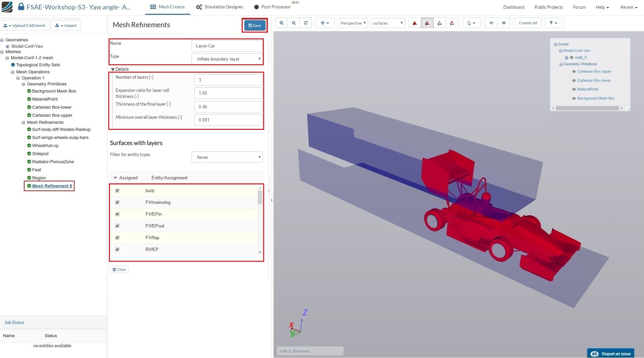Open the Type dropdown for boundary layer
The image size is (644, 358).
[227, 59]
